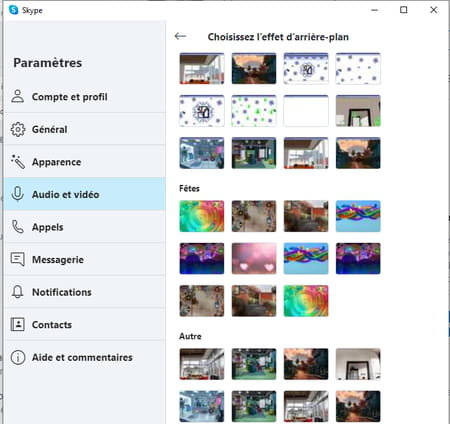Click the Contacts address book icon

(18, 324)
